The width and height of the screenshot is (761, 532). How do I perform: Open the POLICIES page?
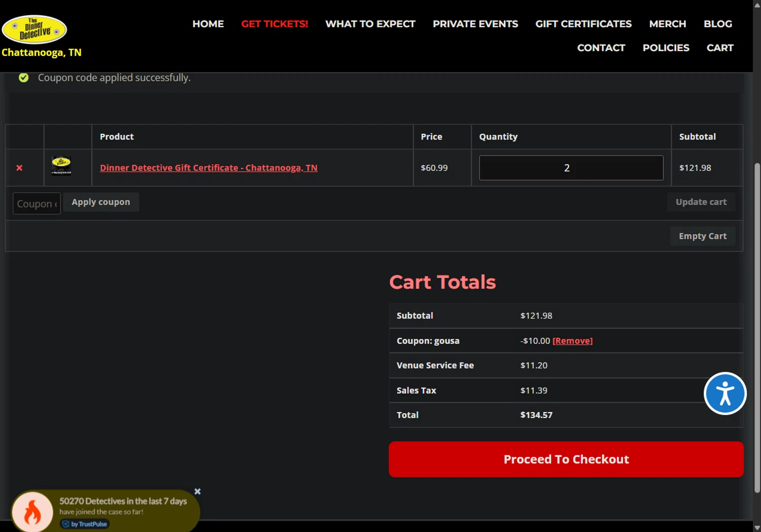[666, 48]
